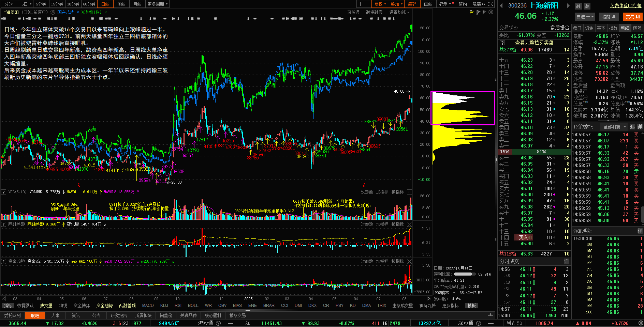Image resolution: width=644 pixels, height=327 pixels.
Task: Close the 两融差额 indicator panel
Action: click(x=409, y=224)
